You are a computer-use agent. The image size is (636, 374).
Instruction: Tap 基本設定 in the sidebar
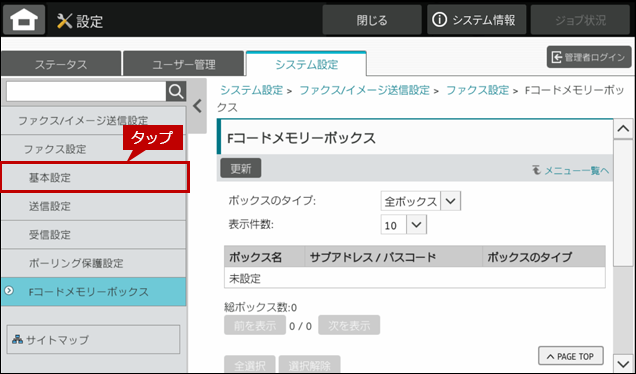tap(95, 177)
